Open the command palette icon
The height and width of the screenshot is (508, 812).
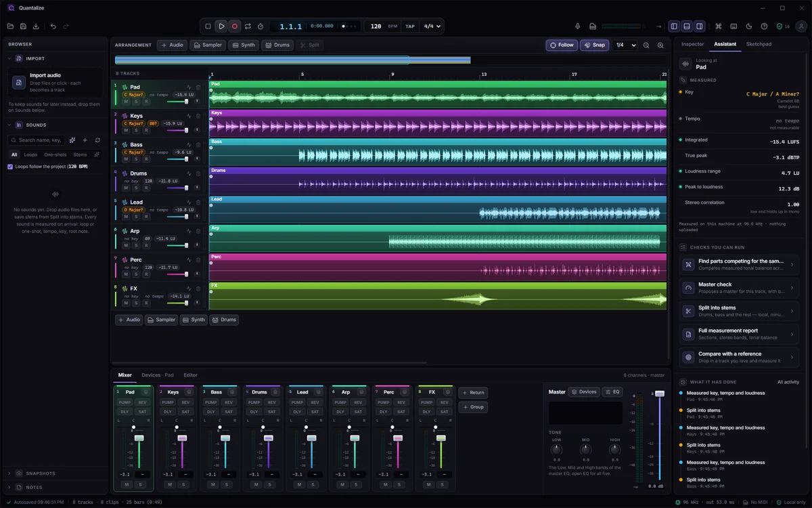click(719, 26)
